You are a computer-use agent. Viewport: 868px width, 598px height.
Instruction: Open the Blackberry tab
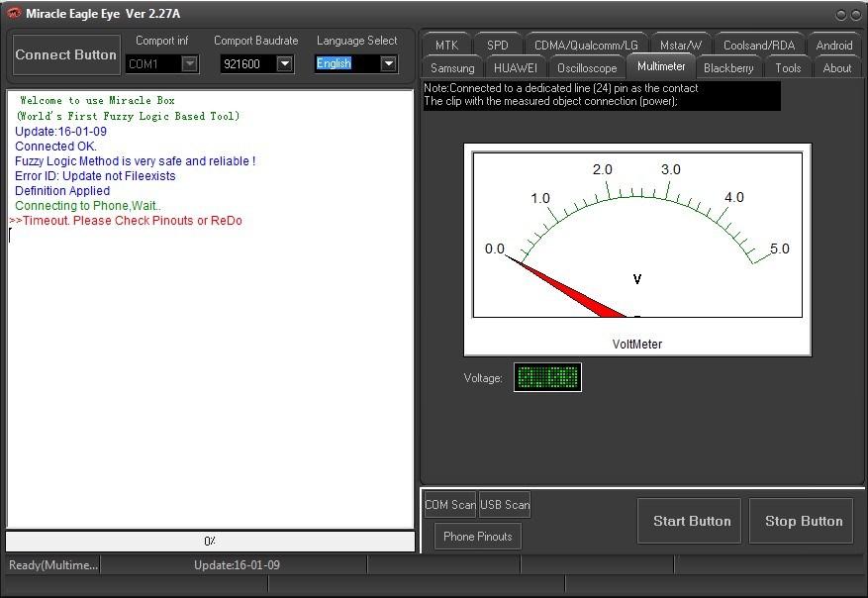click(728, 68)
